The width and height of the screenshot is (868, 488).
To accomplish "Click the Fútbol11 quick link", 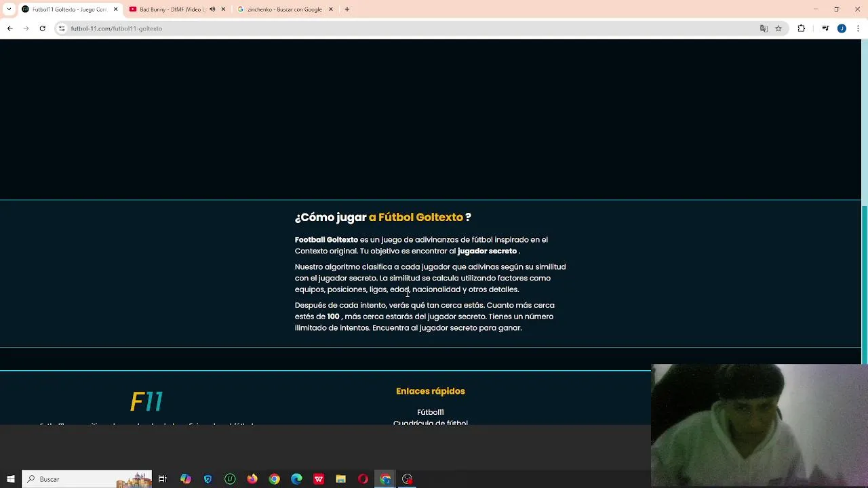I will (431, 412).
